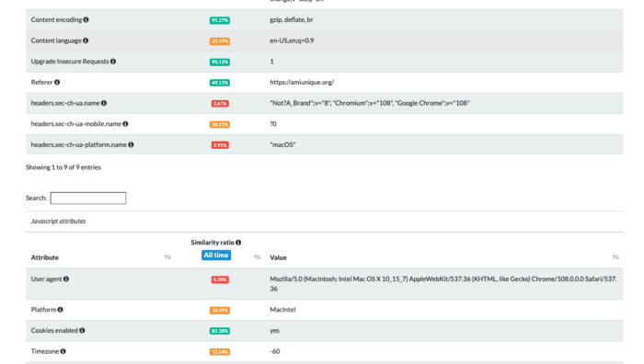Image resolution: width=644 pixels, height=364 pixels.
Task: Select value text "gzip, deflate, br"
Action: 292,19
